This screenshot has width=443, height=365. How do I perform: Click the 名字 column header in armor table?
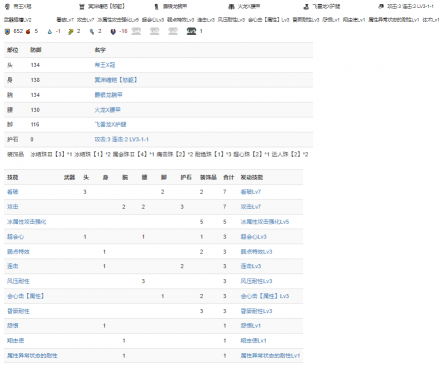[x=100, y=50]
